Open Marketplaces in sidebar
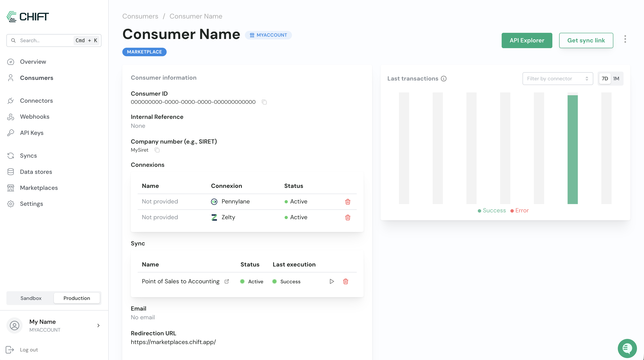Image resolution: width=644 pixels, height=360 pixels. pos(39,188)
